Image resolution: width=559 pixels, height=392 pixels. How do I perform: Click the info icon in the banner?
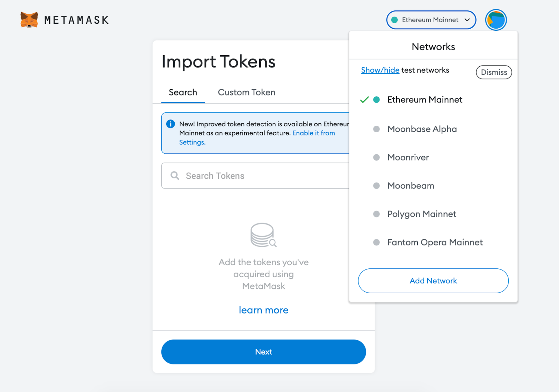point(170,124)
